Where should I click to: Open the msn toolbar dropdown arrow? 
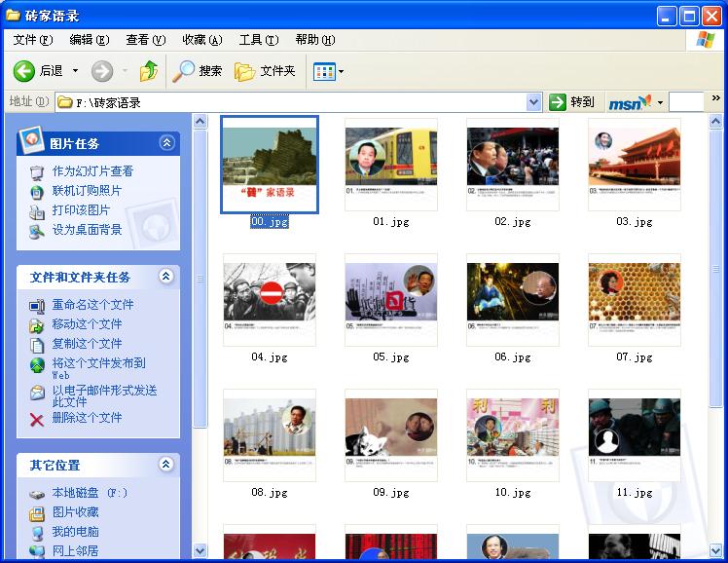pyautogui.click(x=660, y=102)
